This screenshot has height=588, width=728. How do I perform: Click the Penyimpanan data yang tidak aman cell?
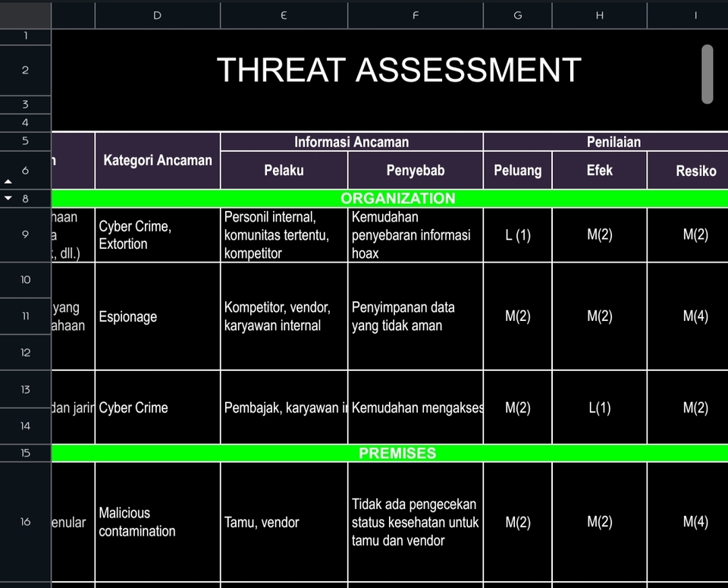pos(416,316)
